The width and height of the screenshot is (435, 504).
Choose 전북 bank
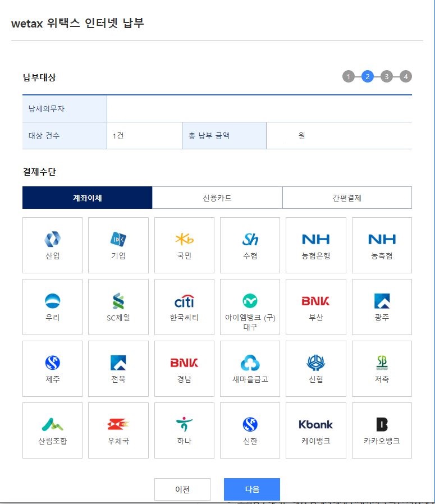coord(118,369)
